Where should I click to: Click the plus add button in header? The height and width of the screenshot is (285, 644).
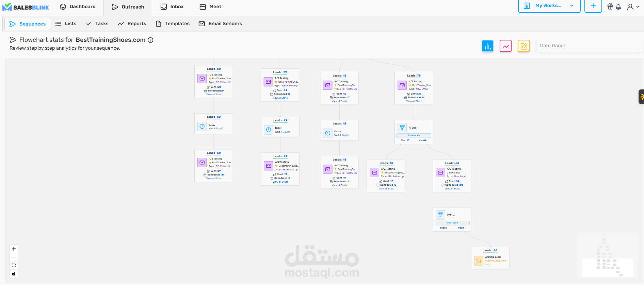point(593,6)
